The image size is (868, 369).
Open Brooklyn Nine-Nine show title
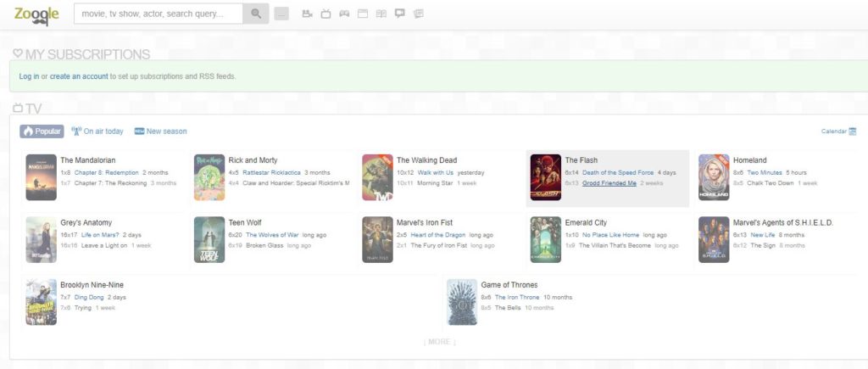pyautogui.click(x=92, y=285)
